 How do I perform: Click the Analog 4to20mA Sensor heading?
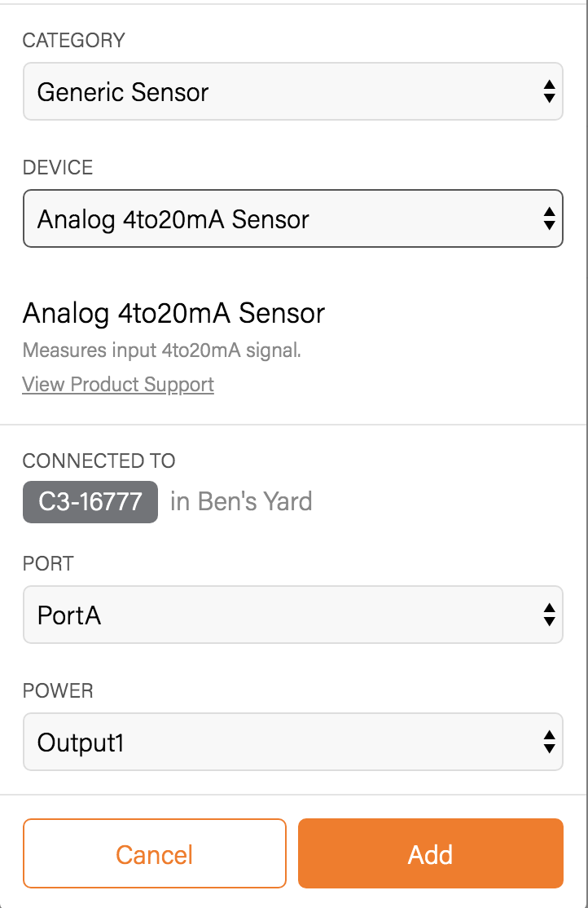174,314
